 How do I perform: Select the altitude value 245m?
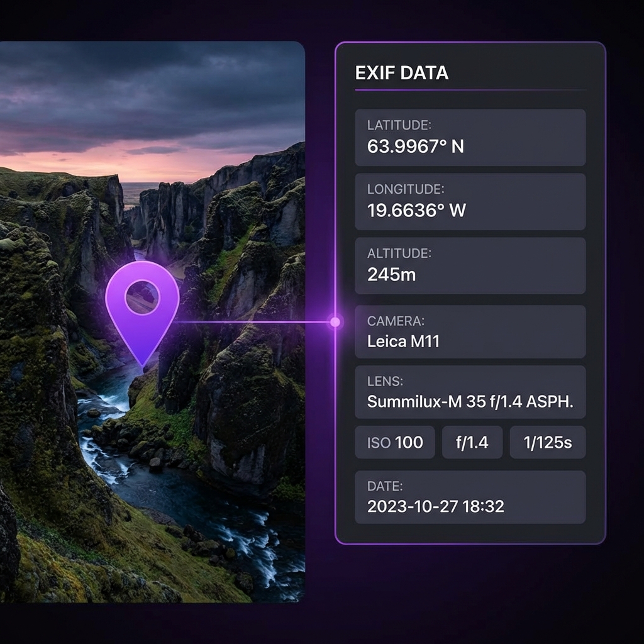[391, 274]
